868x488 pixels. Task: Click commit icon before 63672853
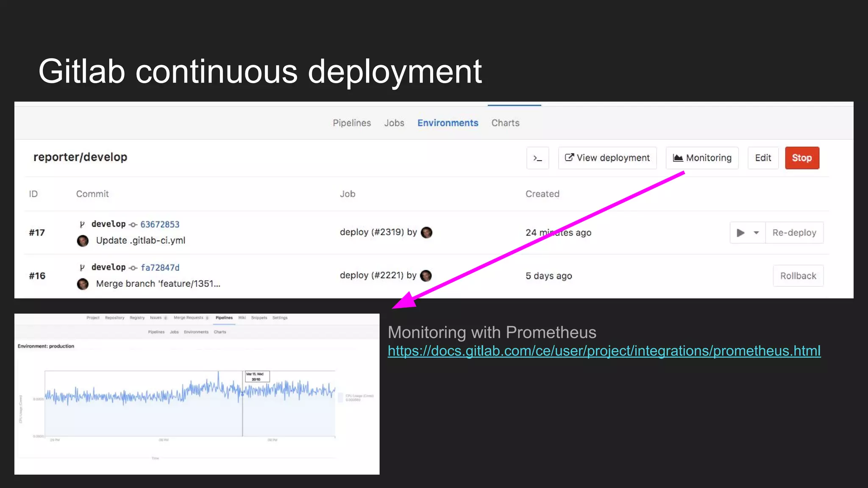pyautogui.click(x=133, y=225)
